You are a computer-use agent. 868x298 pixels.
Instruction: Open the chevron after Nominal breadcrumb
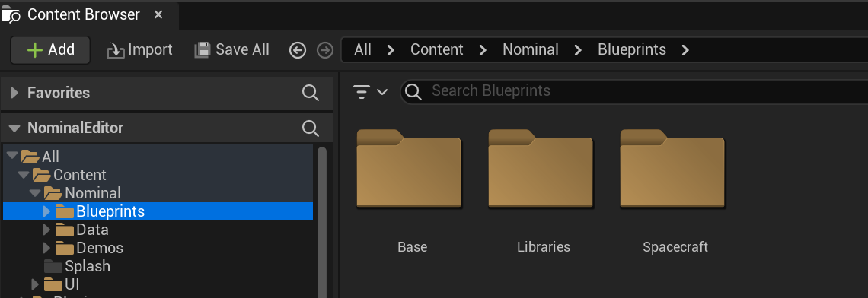[x=578, y=50]
